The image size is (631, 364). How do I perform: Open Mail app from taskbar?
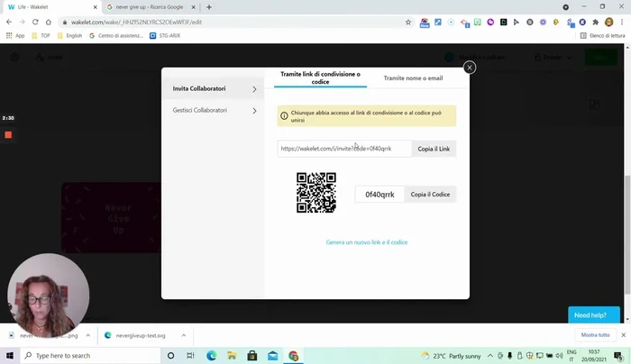[273, 356]
